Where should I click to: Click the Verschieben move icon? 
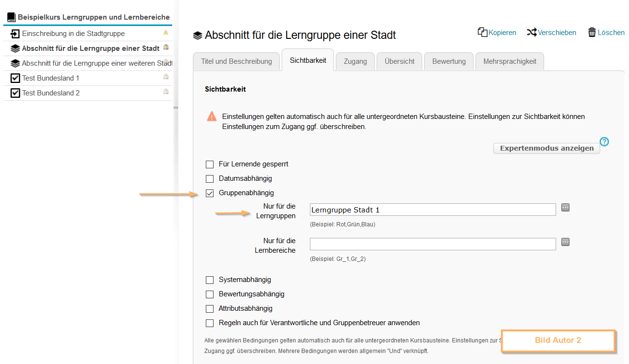[532, 32]
